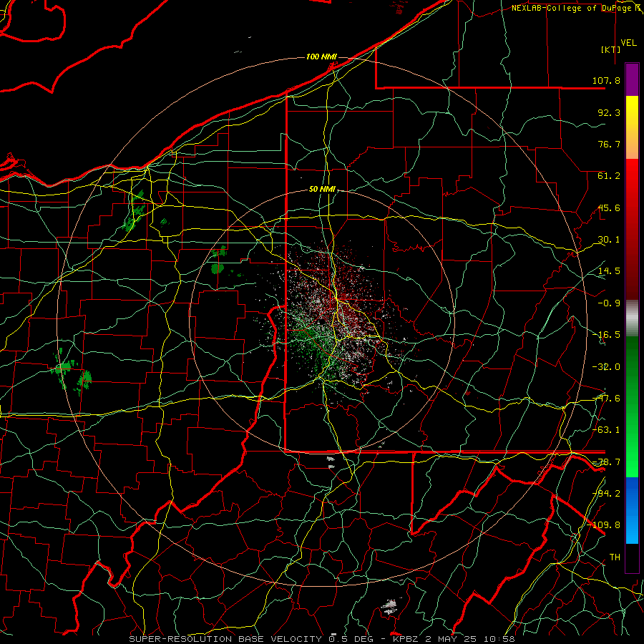
Task: Select the -78.7 legend value
Action: tap(606, 462)
